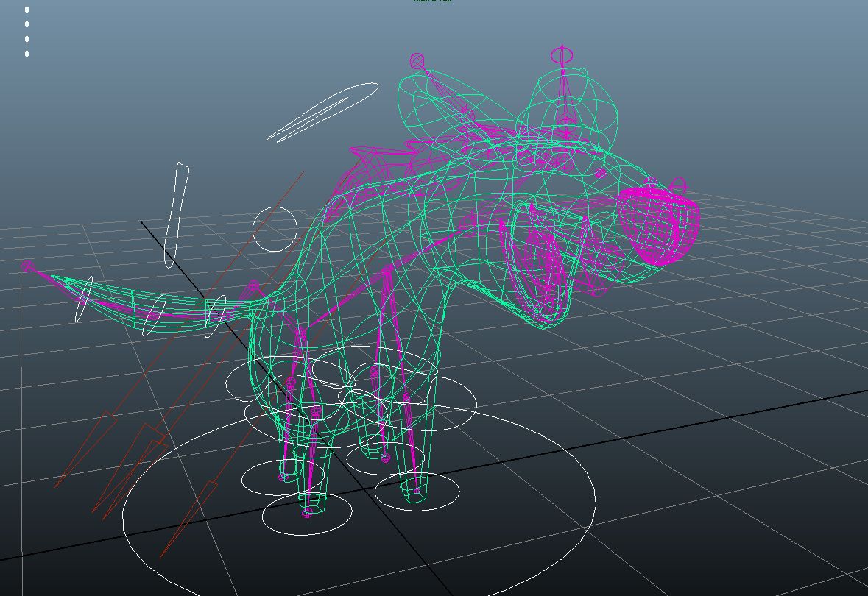Click the magenta locator atop the right ear
Image resolution: width=868 pixels, height=596 pixels.
click(x=562, y=55)
